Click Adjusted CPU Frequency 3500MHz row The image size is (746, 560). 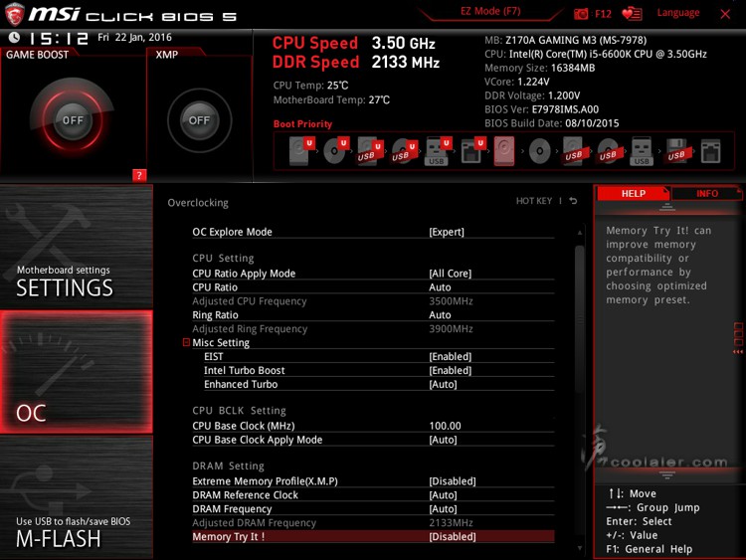coord(373,300)
